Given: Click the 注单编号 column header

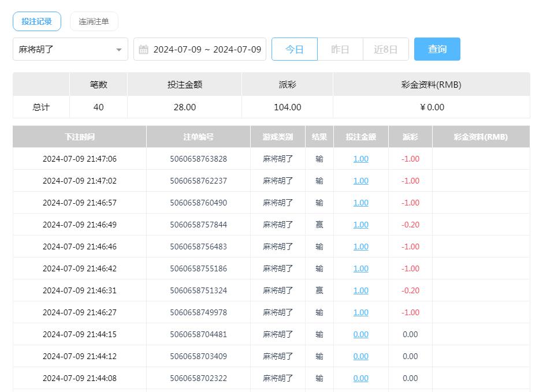Looking at the screenshot, I should (197, 137).
